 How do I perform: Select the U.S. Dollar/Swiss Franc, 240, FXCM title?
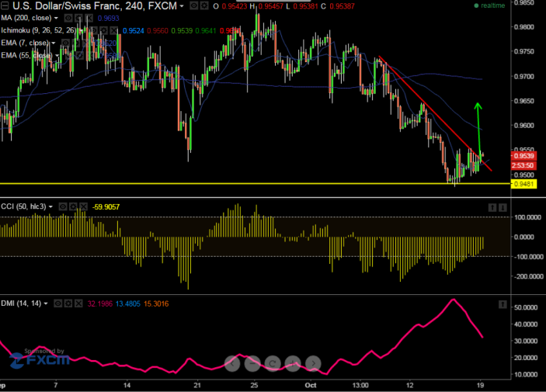coord(95,6)
